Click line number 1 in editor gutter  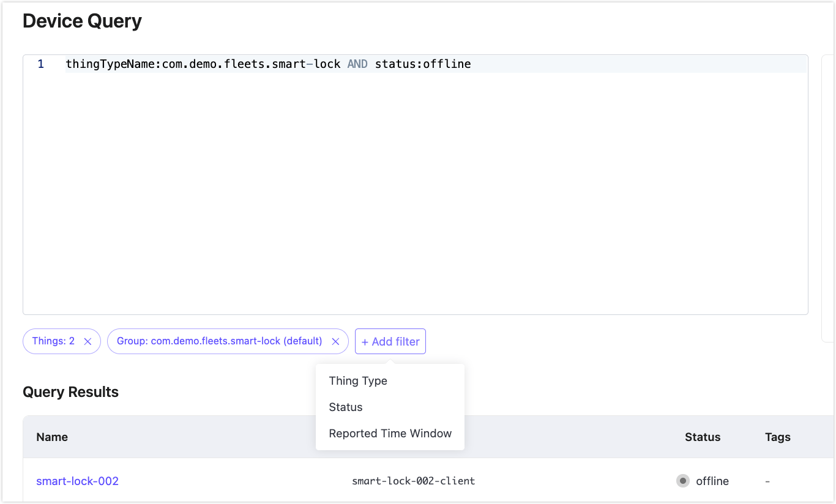coord(41,64)
